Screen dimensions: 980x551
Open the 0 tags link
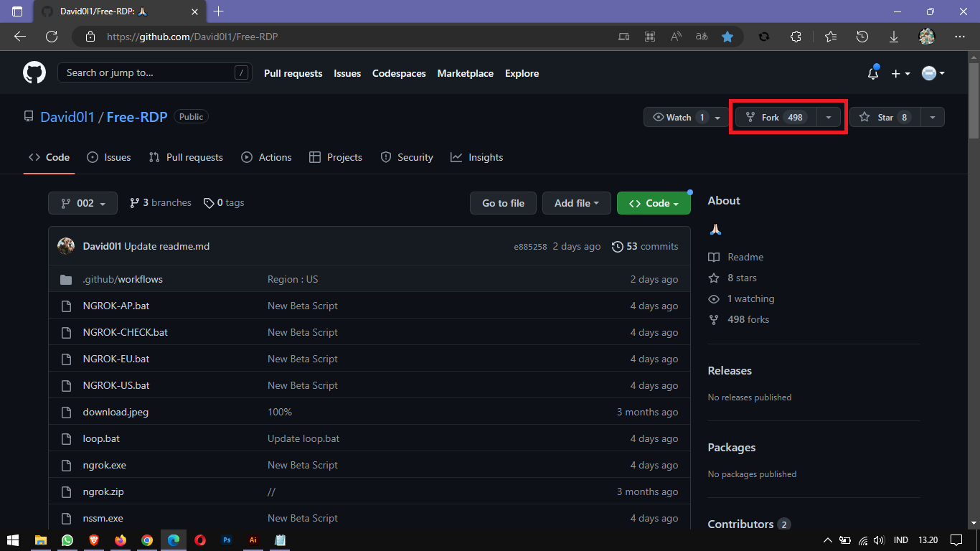coord(224,203)
